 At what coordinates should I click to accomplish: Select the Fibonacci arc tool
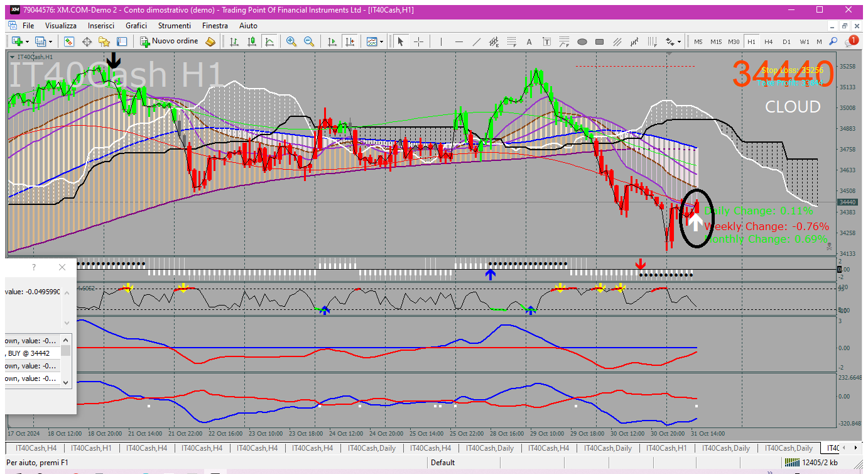point(565,41)
